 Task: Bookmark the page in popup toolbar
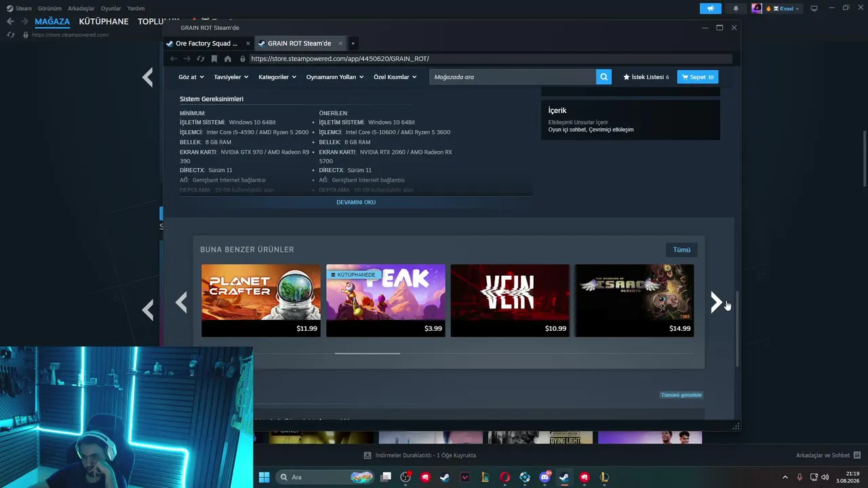(x=214, y=59)
